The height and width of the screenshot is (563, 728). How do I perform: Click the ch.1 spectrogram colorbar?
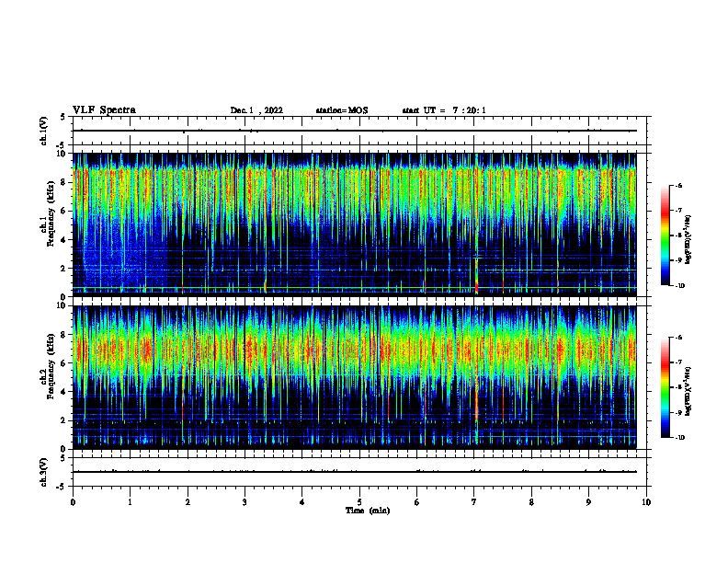[x=665, y=236]
